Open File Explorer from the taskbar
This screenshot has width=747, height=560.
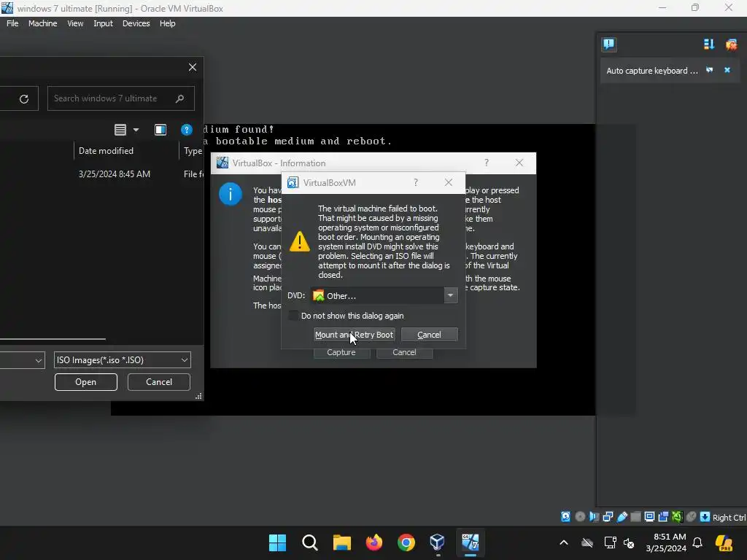click(x=341, y=542)
